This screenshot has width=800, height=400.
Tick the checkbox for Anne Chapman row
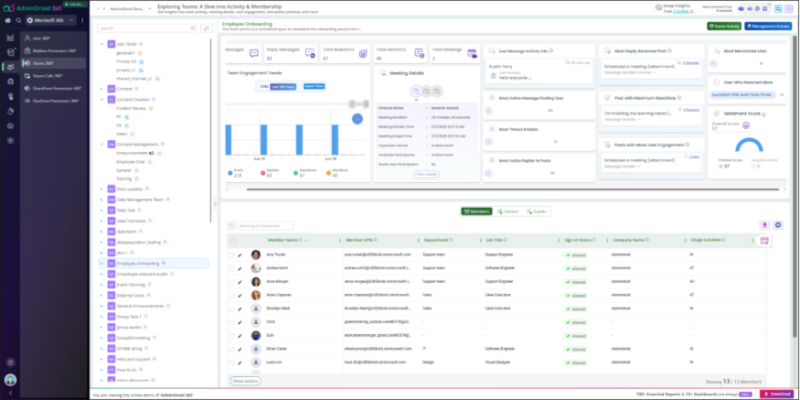pyautogui.click(x=232, y=295)
